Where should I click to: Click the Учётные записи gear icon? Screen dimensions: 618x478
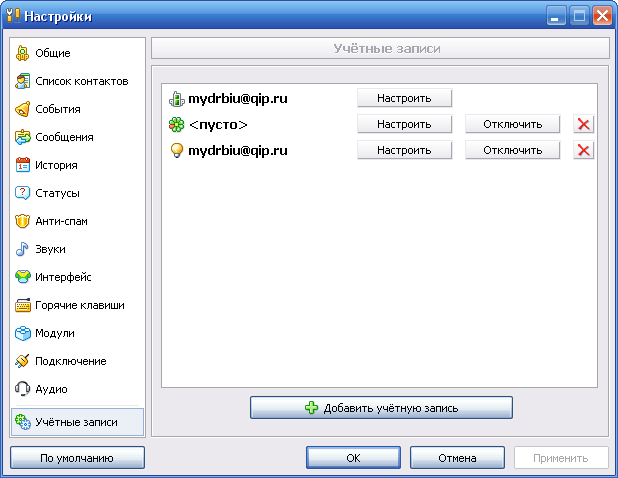(x=22, y=422)
